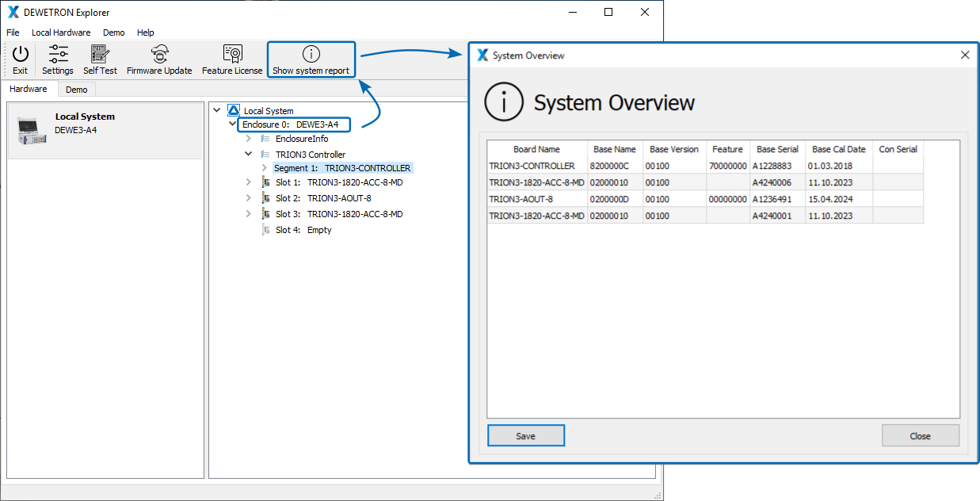
Task: Click Close button in System Overview
Action: tap(920, 436)
